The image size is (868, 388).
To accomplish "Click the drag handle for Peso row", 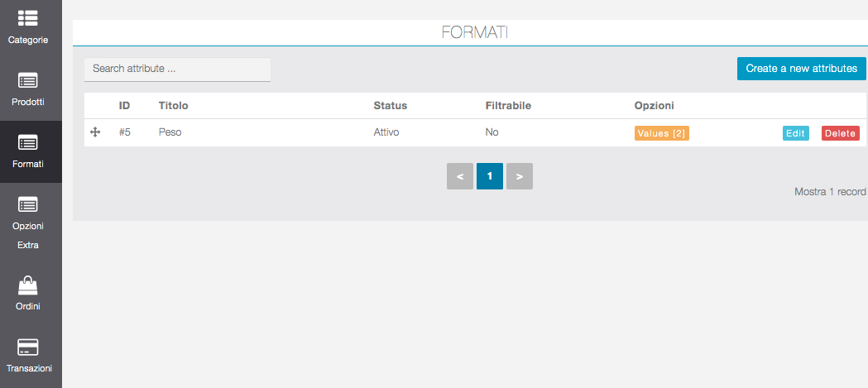I will [x=95, y=132].
